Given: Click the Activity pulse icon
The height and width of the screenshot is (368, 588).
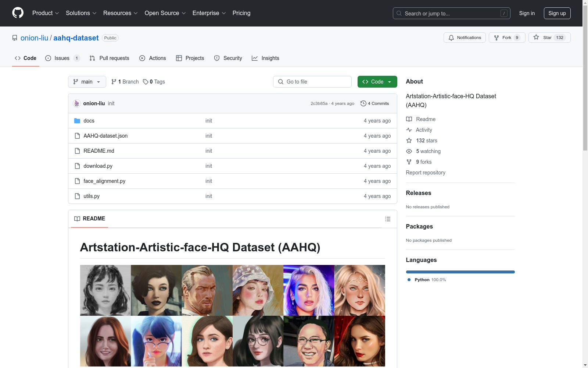Looking at the screenshot, I should (x=409, y=130).
